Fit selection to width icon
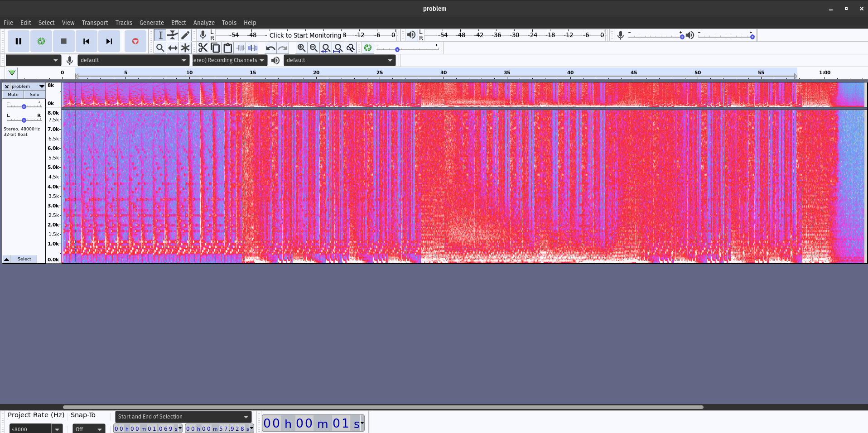 (x=326, y=48)
